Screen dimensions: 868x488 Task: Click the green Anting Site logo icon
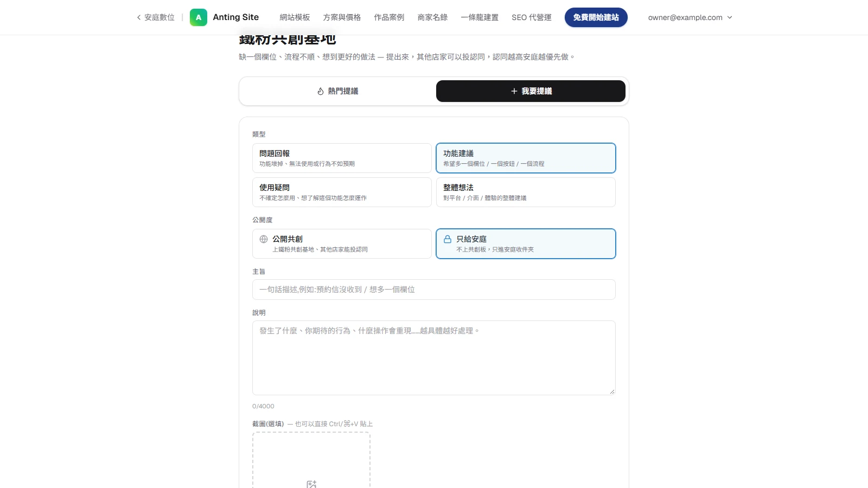click(x=199, y=17)
